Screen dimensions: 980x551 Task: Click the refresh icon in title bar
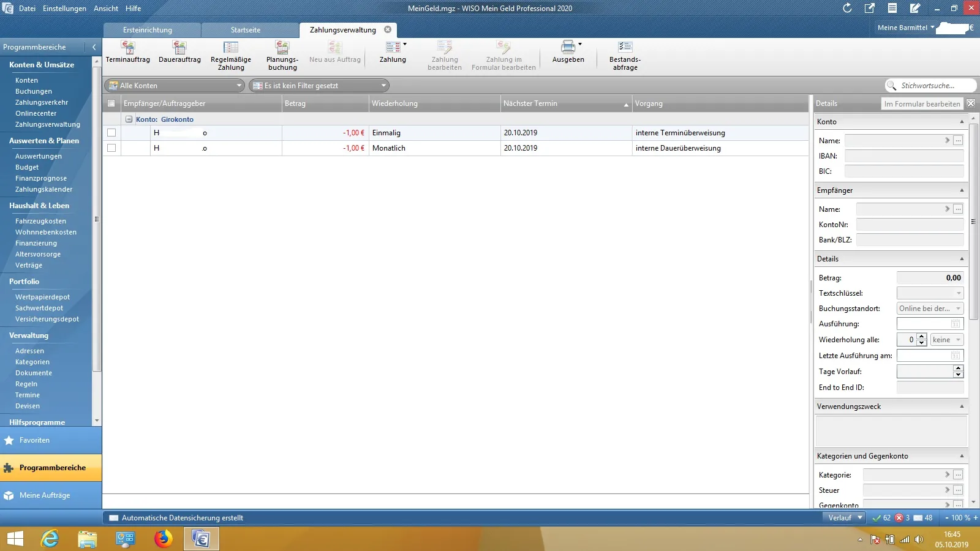pyautogui.click(x=847, y=8)
